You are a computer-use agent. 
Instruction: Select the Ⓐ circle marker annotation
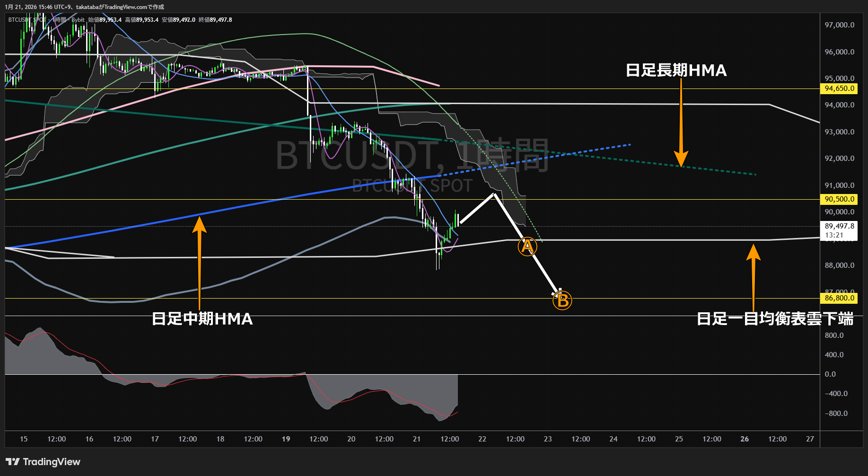pyautogui.click(x=526, y=246)
